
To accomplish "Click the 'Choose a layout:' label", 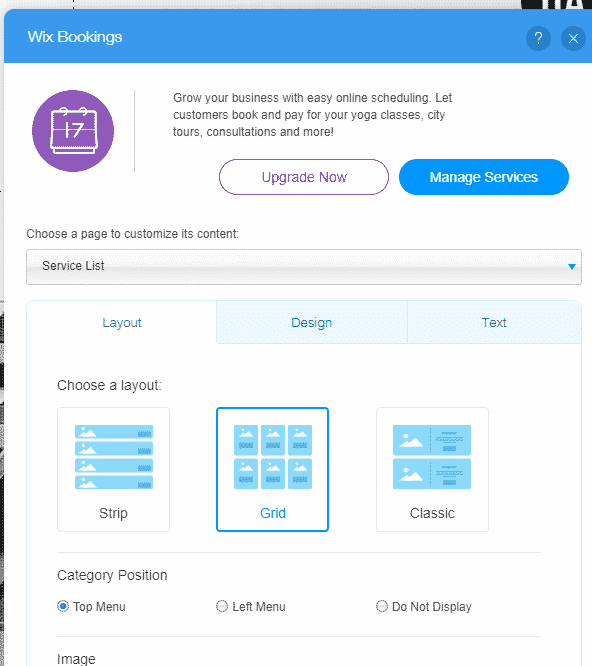I will pos(110,385).
